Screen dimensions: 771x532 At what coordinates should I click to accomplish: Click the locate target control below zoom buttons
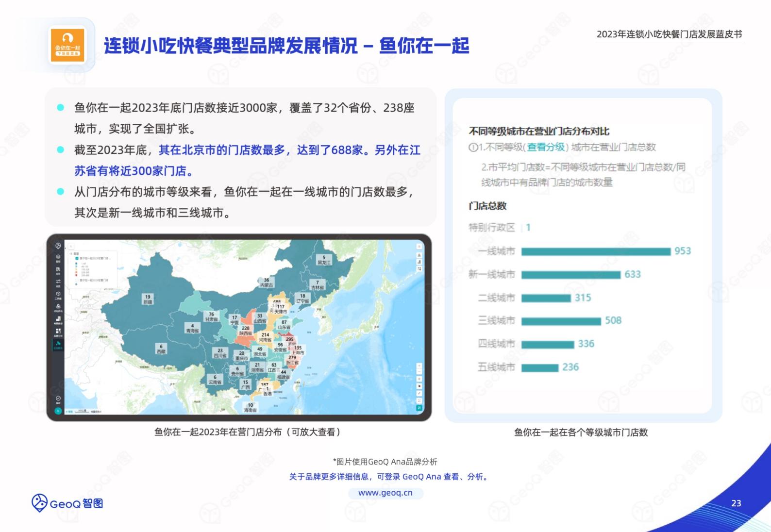point(419,379)
